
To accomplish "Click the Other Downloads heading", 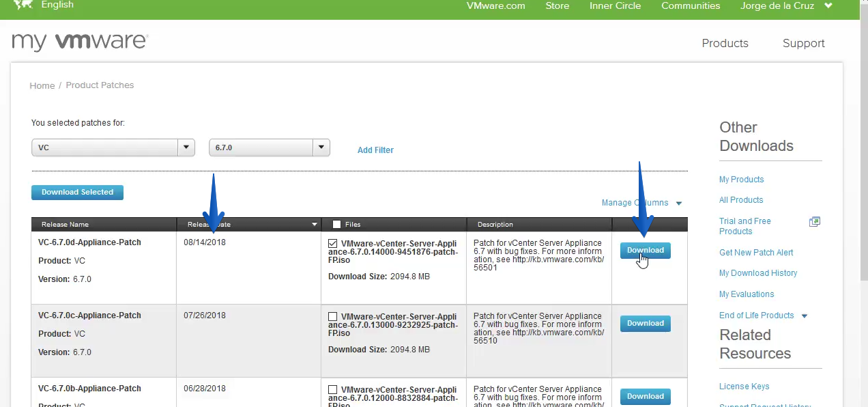I will (x=756, y=137).
